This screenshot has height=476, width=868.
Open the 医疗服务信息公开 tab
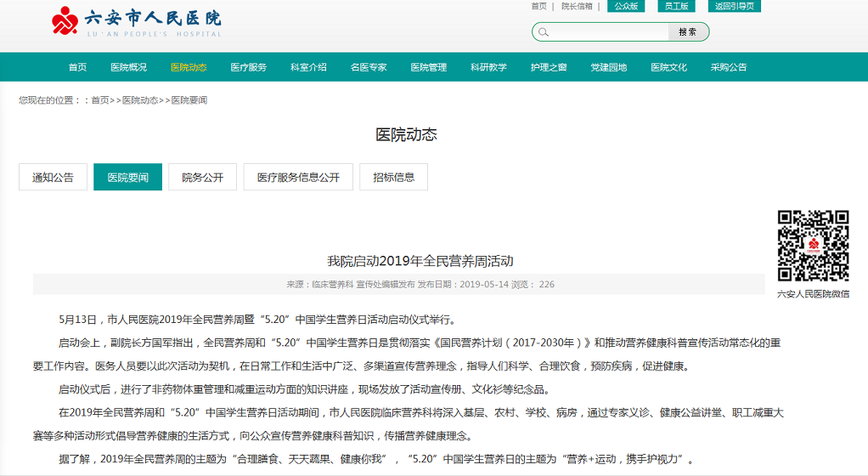tap(298, 177)
